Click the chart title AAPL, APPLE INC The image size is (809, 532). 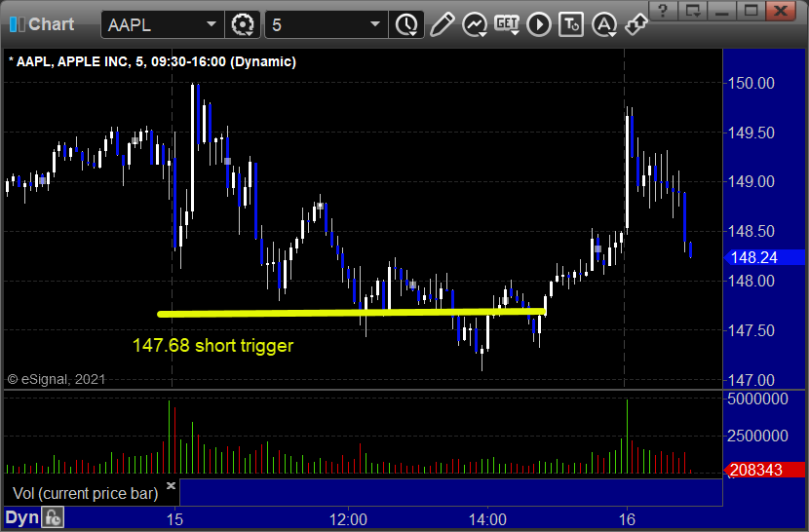(152, 62)
